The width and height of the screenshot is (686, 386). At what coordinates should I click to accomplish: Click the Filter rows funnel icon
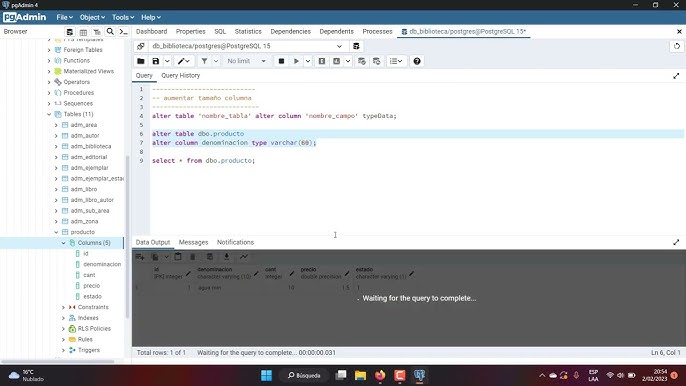[x=204, y=61]
